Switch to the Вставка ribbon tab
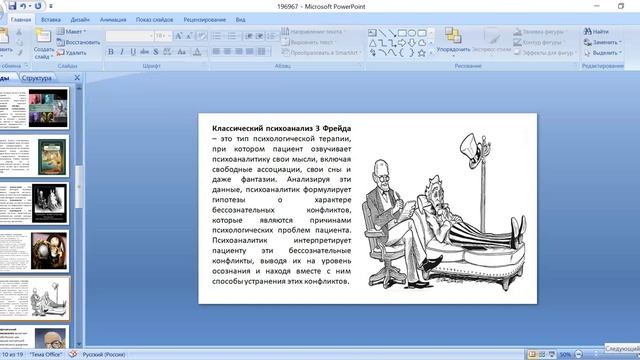Image resolution: width=640 pixels, height=360 pixels. coord(51,19)
